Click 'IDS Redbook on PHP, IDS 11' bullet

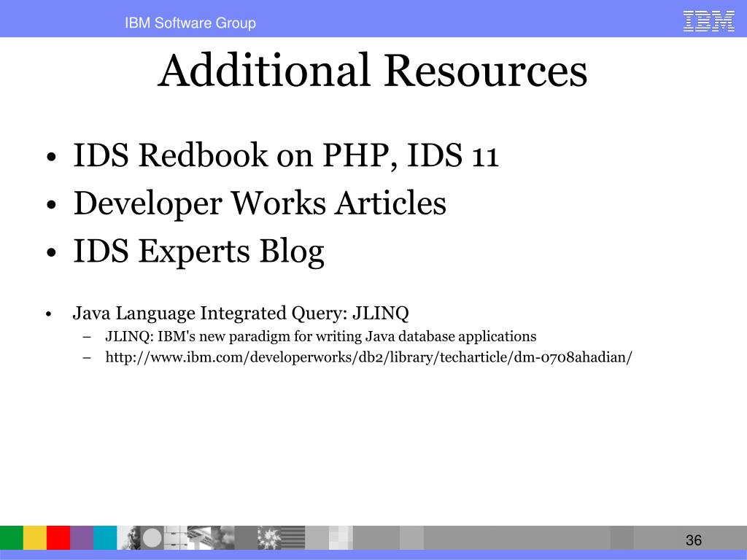[x=286, y=155]
